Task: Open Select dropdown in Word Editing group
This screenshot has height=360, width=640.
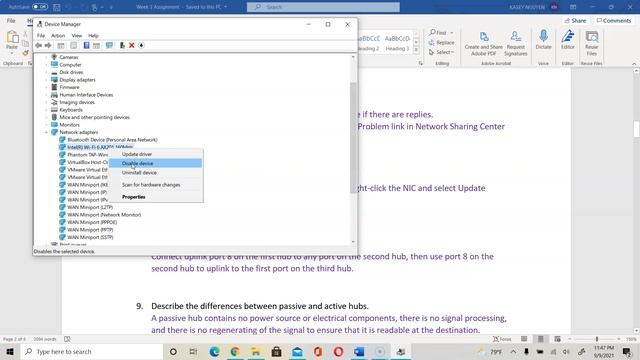Action: point(441,52)
